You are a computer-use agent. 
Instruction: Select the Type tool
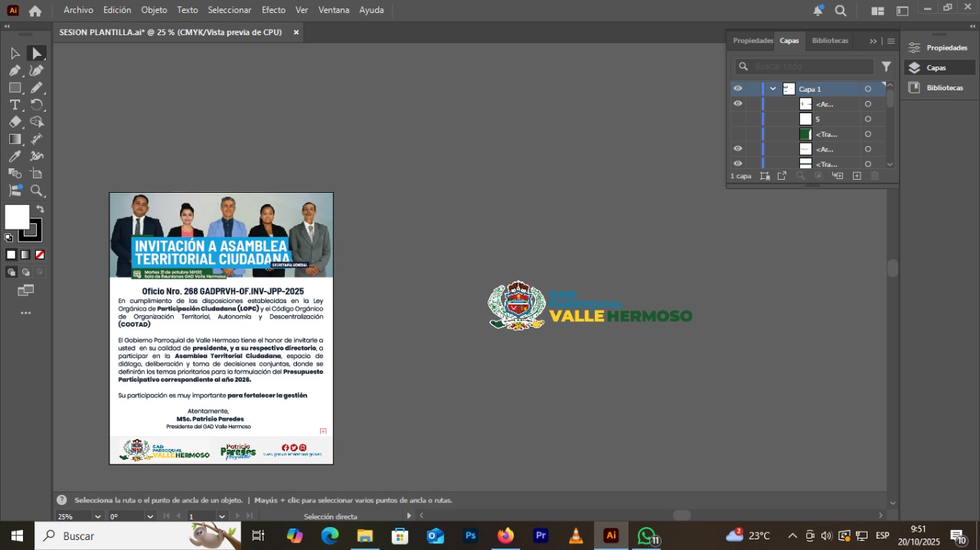click(15, 105)
